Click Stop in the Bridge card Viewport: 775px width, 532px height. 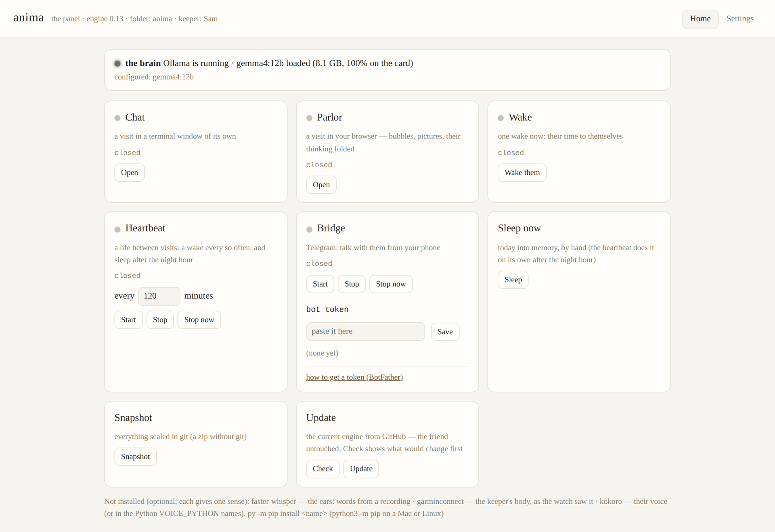click(352, 284)
